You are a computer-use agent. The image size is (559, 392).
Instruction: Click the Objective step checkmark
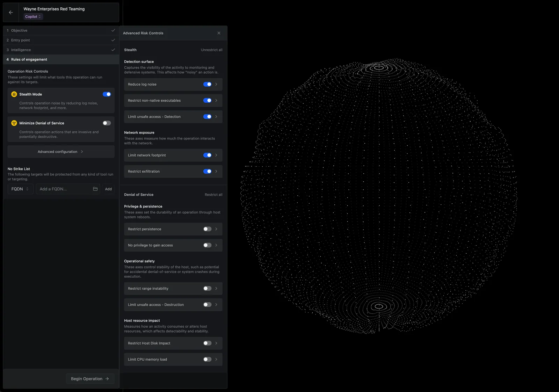point(113,30)
